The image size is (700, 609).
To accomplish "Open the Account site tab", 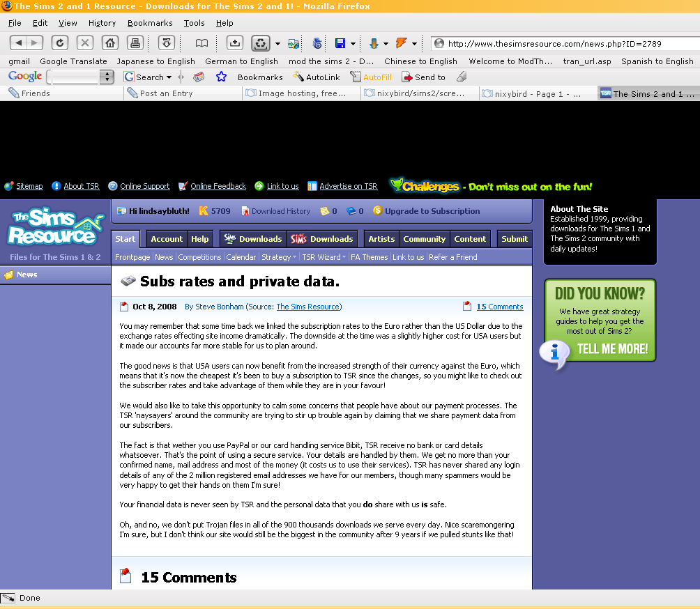I will click(x=167, y=239).
